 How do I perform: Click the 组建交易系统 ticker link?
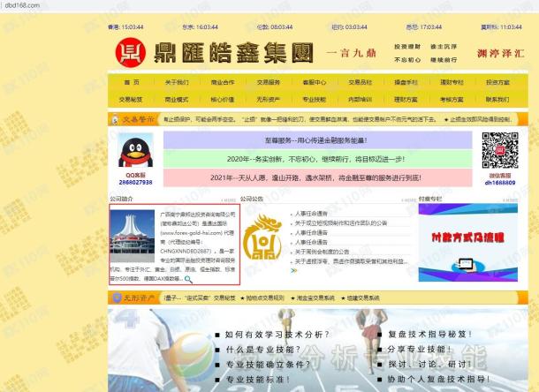363,298
